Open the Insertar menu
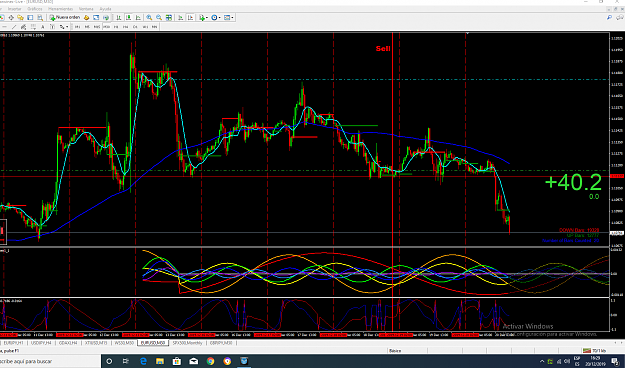The width and height of the screenshot is (625, 368). (x=15, y=8)
